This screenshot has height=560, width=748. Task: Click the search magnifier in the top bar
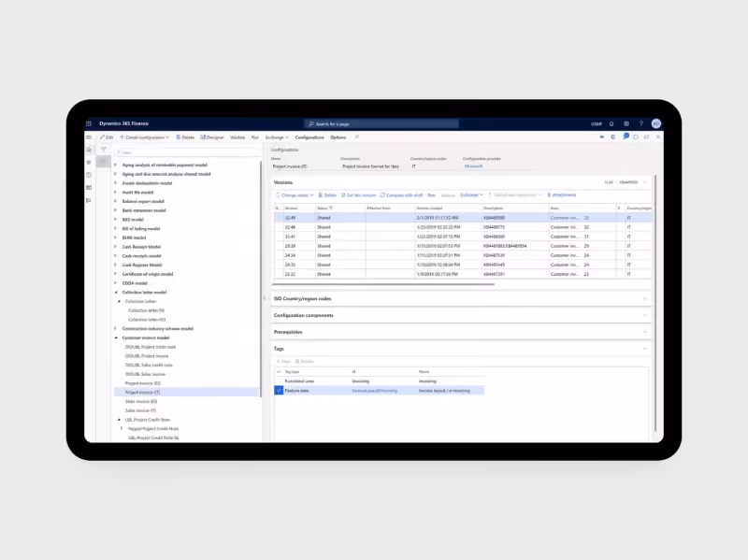[311, 124]
